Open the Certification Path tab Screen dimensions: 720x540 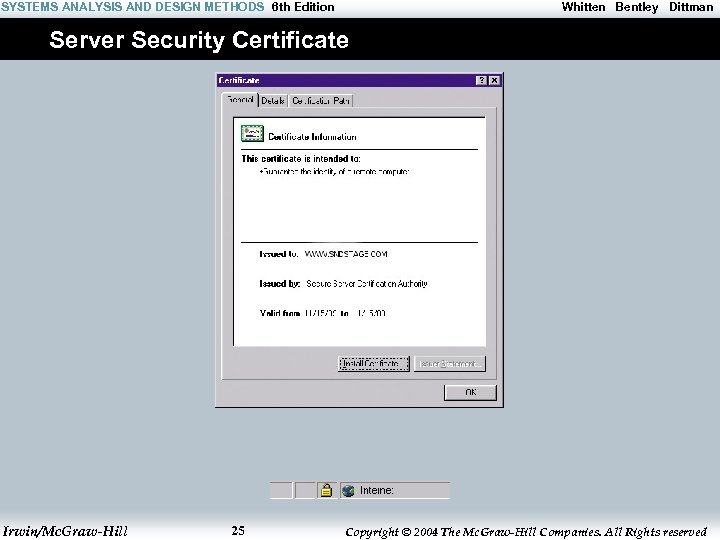(321, 101)
